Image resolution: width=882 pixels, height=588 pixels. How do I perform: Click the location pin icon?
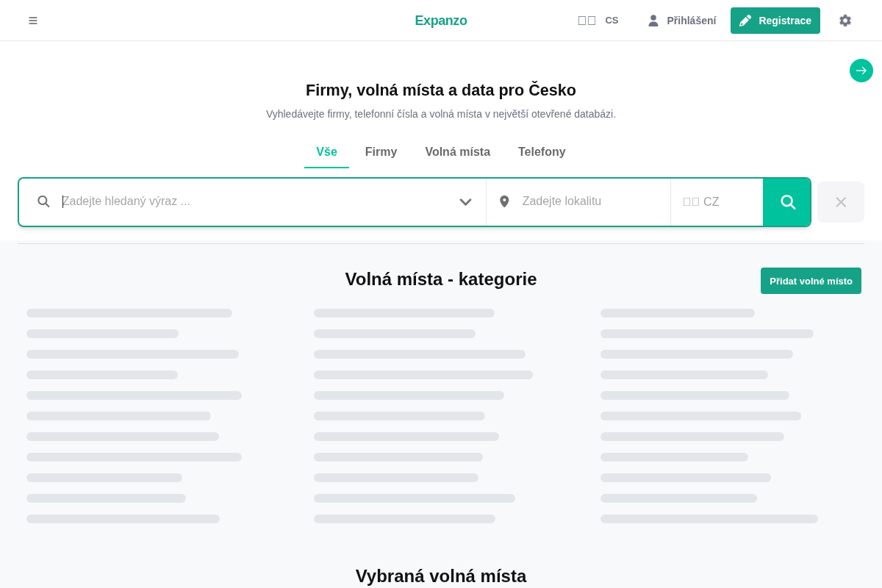[504, 201]
